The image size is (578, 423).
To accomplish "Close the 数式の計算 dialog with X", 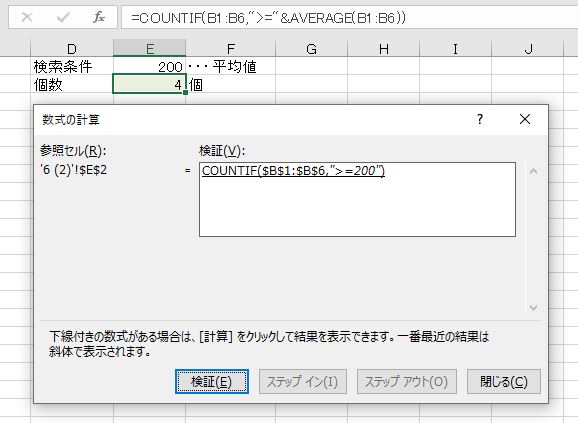I will (525, 119).
